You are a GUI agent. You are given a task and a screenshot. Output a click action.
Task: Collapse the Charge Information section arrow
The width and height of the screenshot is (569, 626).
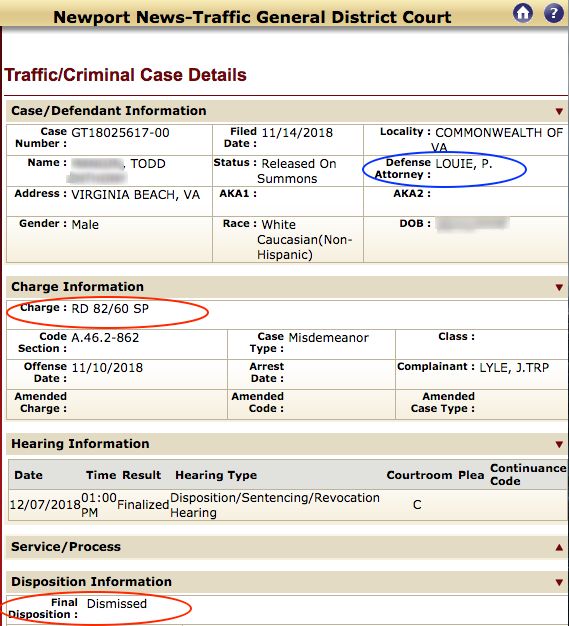[559, 287]
